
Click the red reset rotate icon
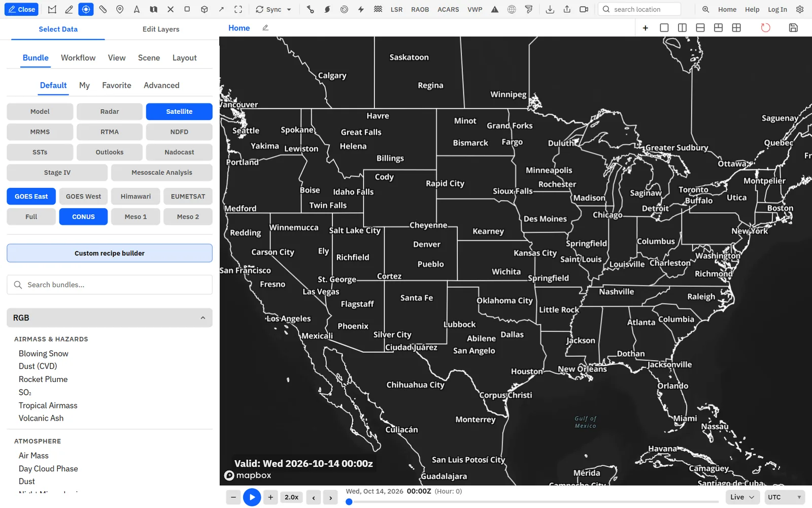tap(765, 27)
